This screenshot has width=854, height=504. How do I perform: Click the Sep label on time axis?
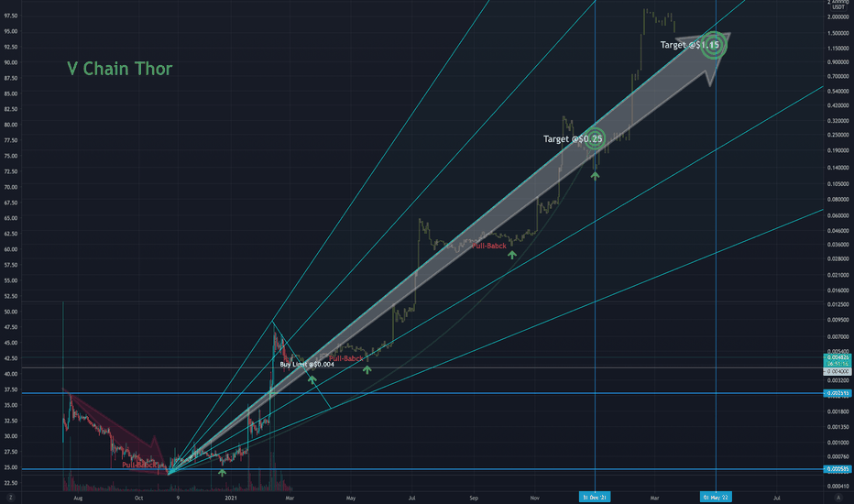[474, 498]
